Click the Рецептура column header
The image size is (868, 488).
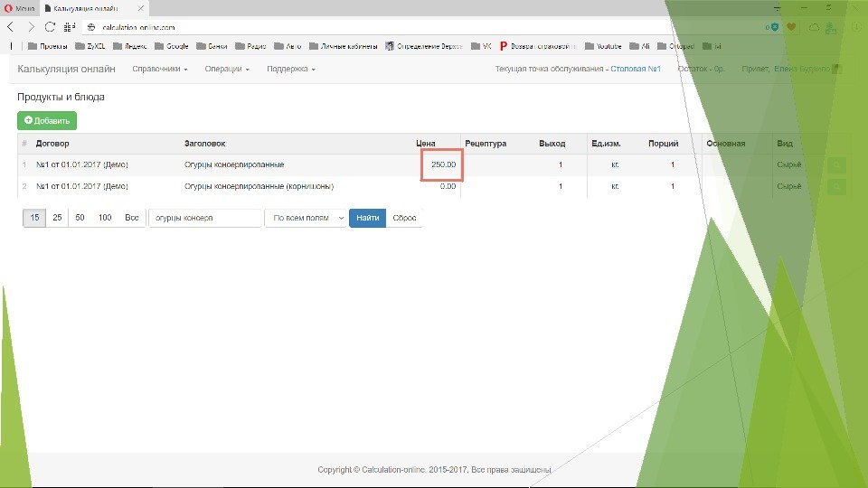click(486, 144)
